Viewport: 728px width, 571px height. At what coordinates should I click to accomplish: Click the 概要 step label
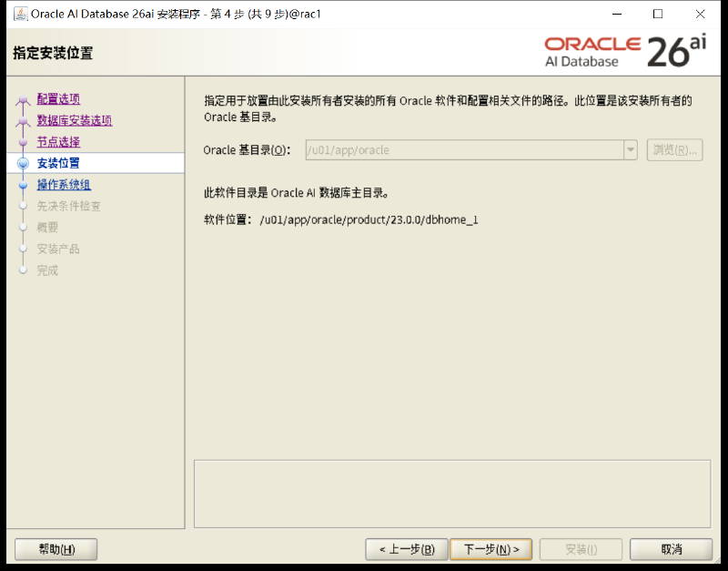click(47, 227)
